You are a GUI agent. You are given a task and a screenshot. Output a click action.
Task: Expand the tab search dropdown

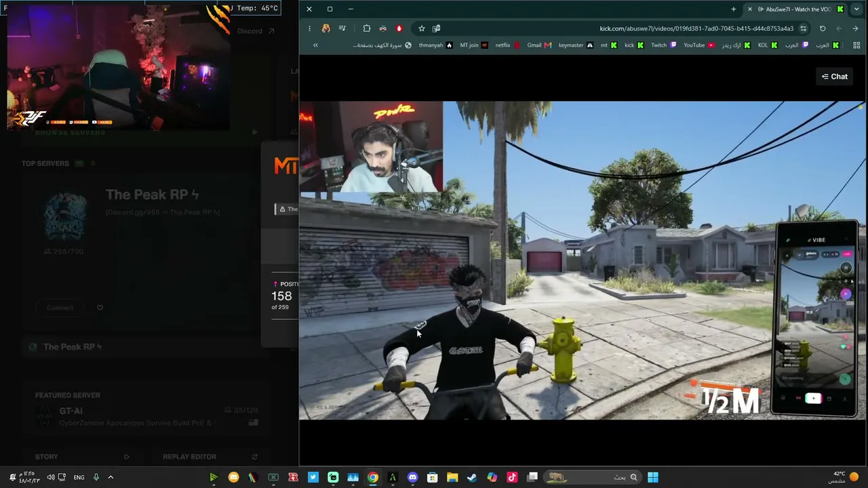click(857, 9)
